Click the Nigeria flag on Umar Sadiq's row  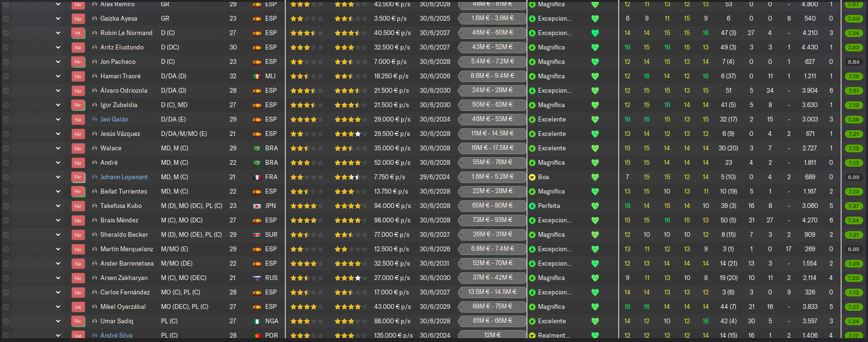point(257,321)
